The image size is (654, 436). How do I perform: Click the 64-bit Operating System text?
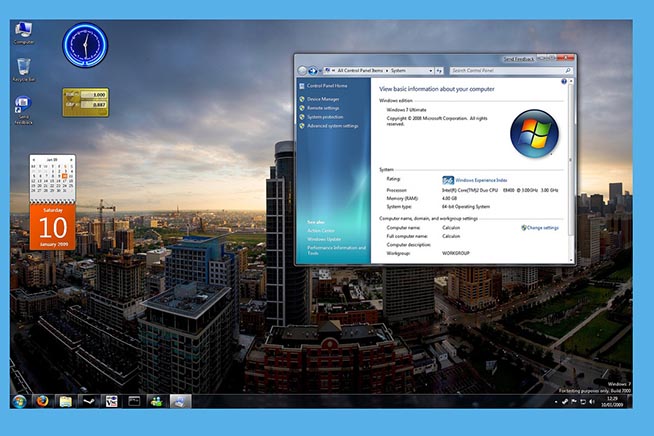point(466,207)
